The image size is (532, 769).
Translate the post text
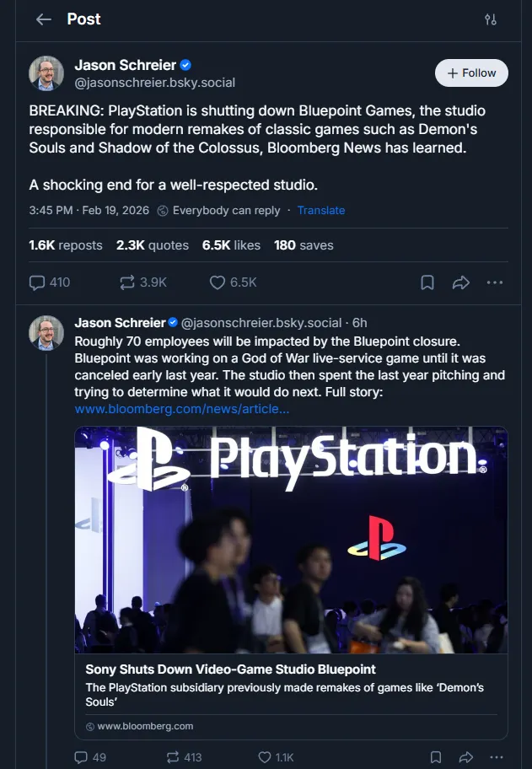pos(320,211)
